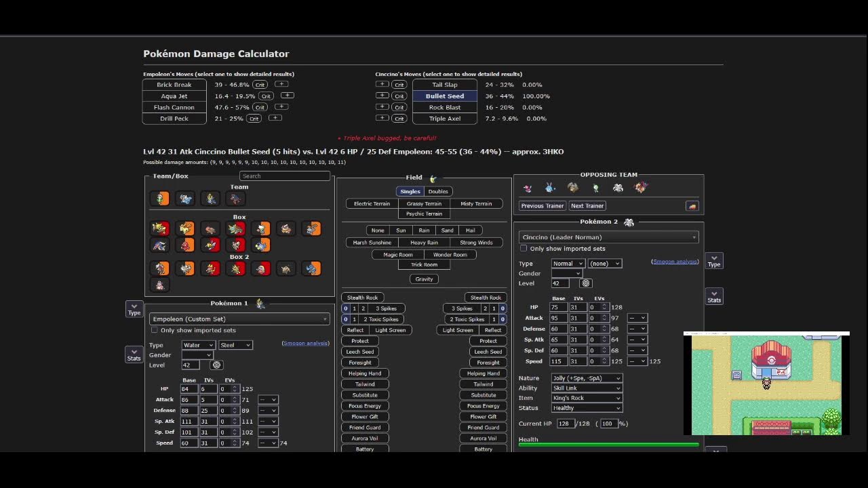Click the icon button beside Pokémon 1's level

click(217, 365)
